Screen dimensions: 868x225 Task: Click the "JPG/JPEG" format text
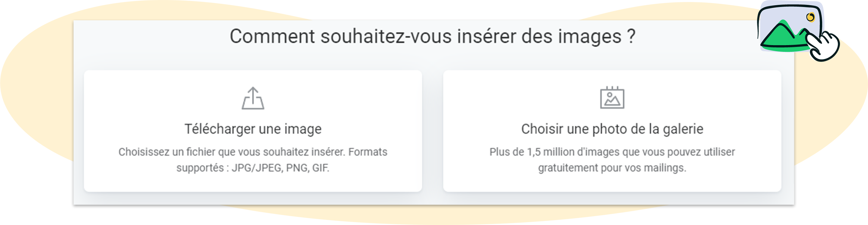257,168
